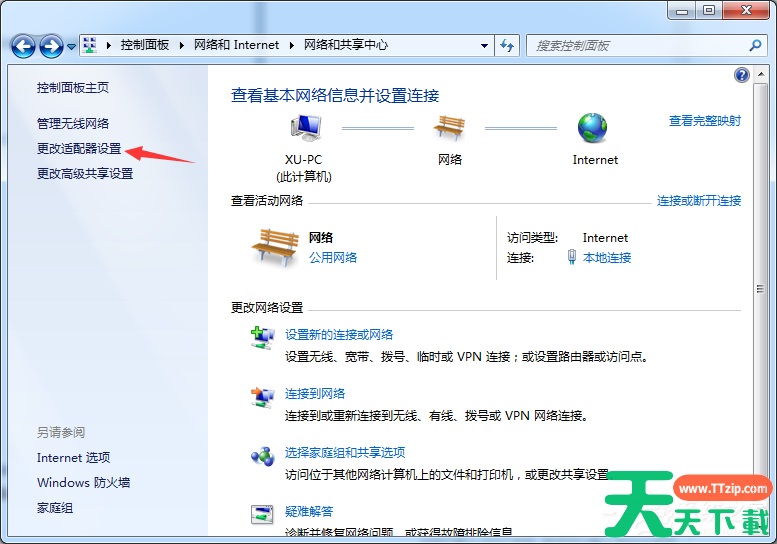Open 家庭组 sidebar link
Viewport: 777px width, 544px height.
pyautogui.click(x=55, y=508)
